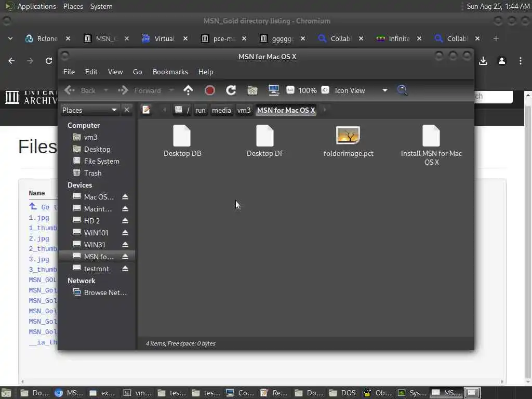532x399 pixels.
Task: Open Chromium tab list chevron
Action: click(x=10, y=38)
